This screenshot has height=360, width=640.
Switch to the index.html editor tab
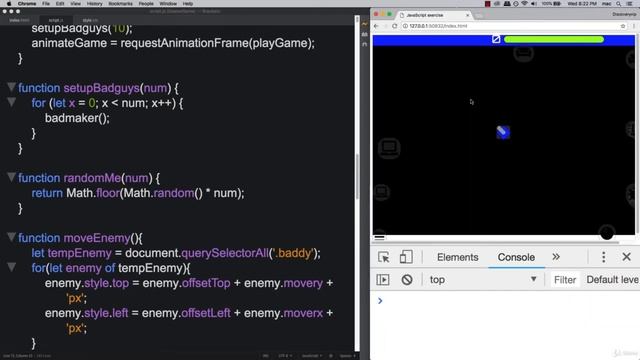[19, 20]
